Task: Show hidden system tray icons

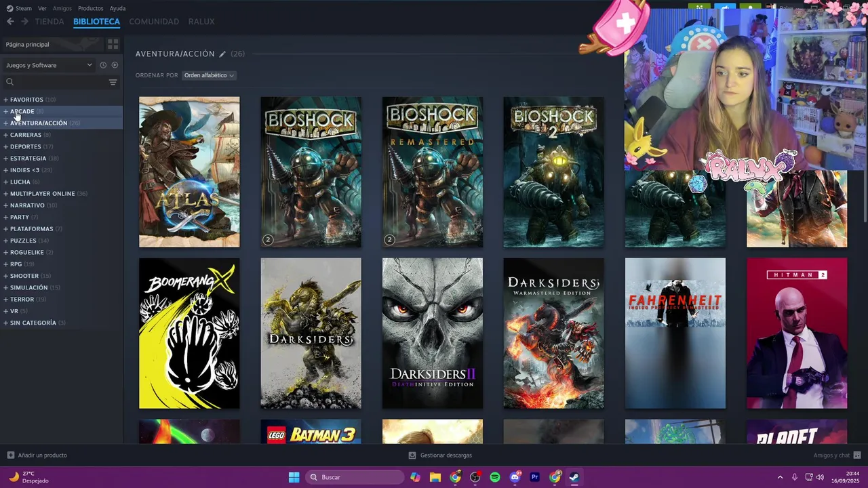Action: click(x=780, y=477)
